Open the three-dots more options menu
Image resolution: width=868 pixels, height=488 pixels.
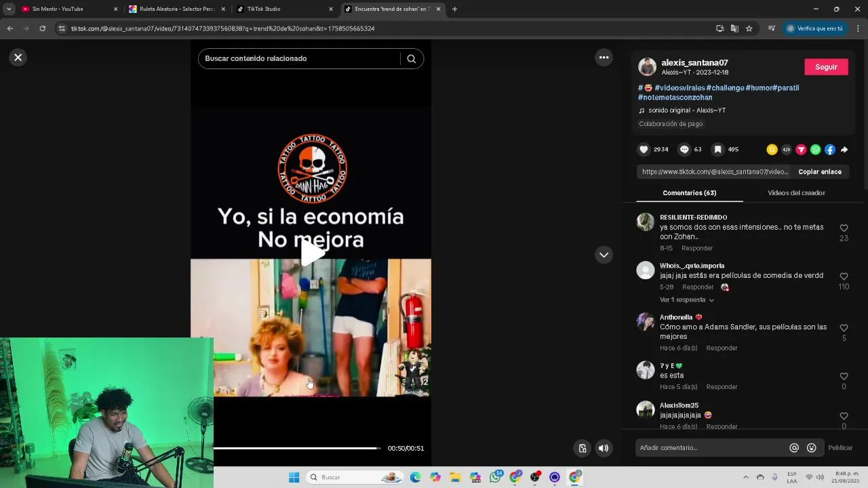(x=604, y=58)
